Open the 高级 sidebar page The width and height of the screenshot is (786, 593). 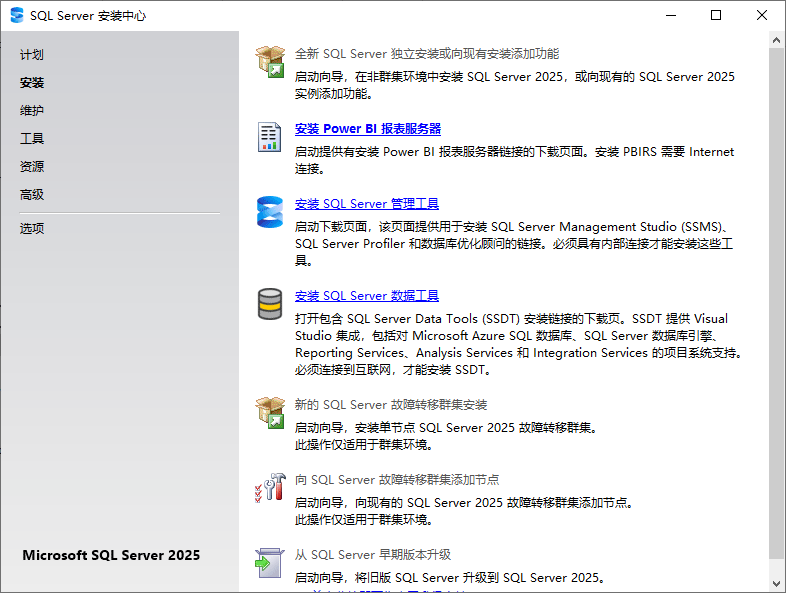click(32, 195)
